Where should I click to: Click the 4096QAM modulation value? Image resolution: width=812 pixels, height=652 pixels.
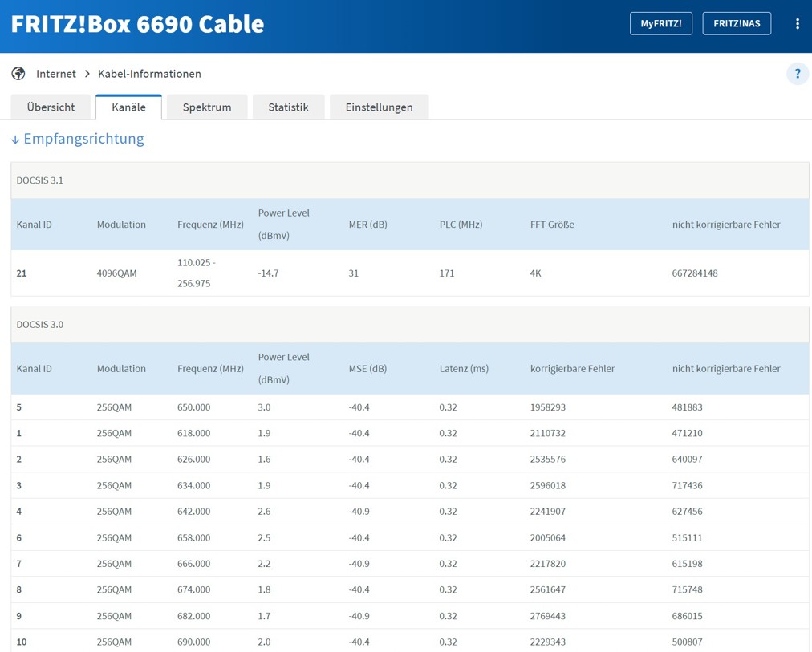pyautogui.click(x=116, y=273)
